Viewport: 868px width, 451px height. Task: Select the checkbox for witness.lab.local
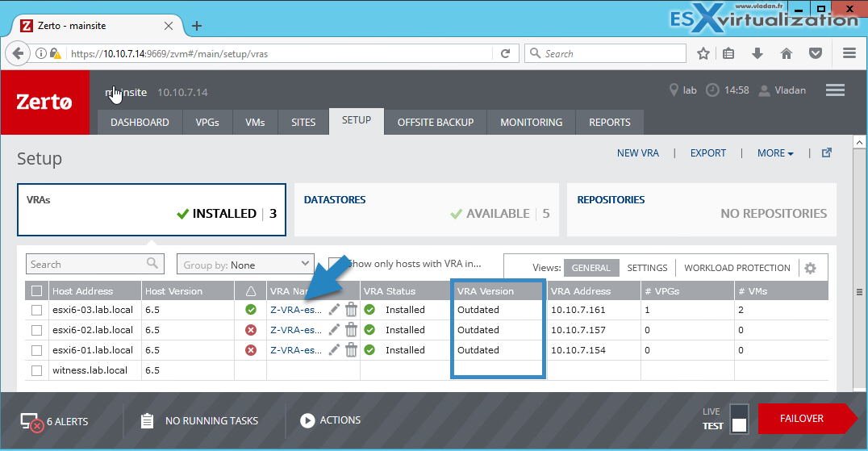(x=36, y=371)
